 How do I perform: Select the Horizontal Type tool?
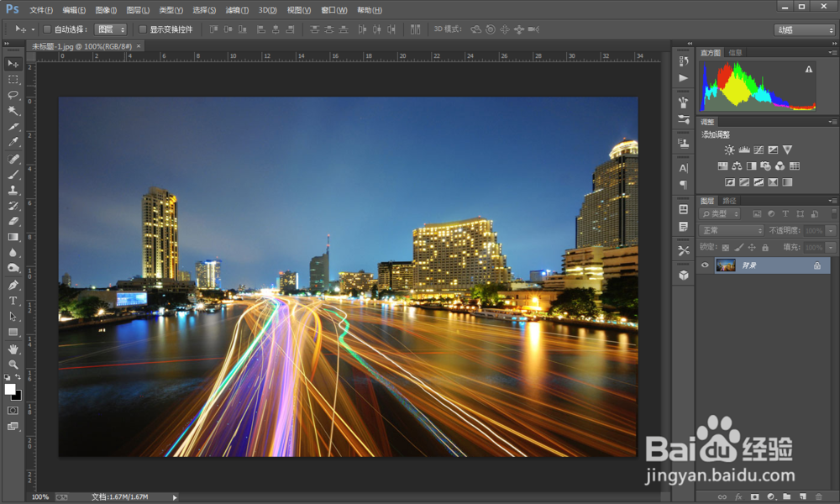pyautogui.click(x=13, y=301)
